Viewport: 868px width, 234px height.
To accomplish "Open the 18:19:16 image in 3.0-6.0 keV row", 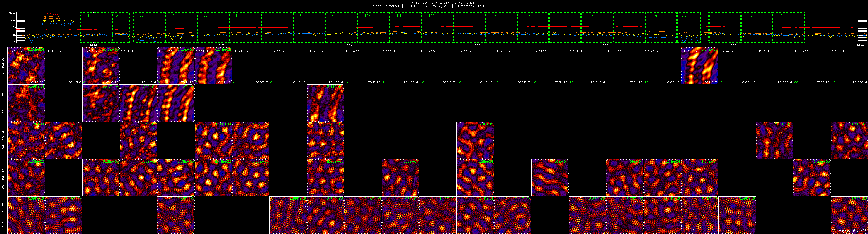I will 176,66.
